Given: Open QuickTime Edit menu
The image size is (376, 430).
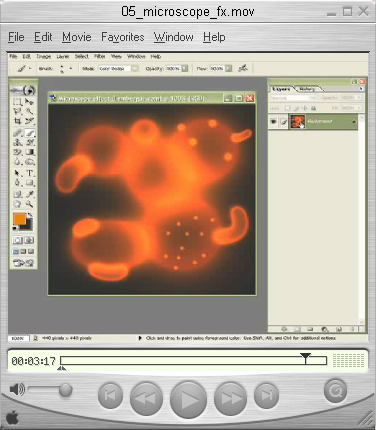Looking at the screenshot, I should pos(43,37).
